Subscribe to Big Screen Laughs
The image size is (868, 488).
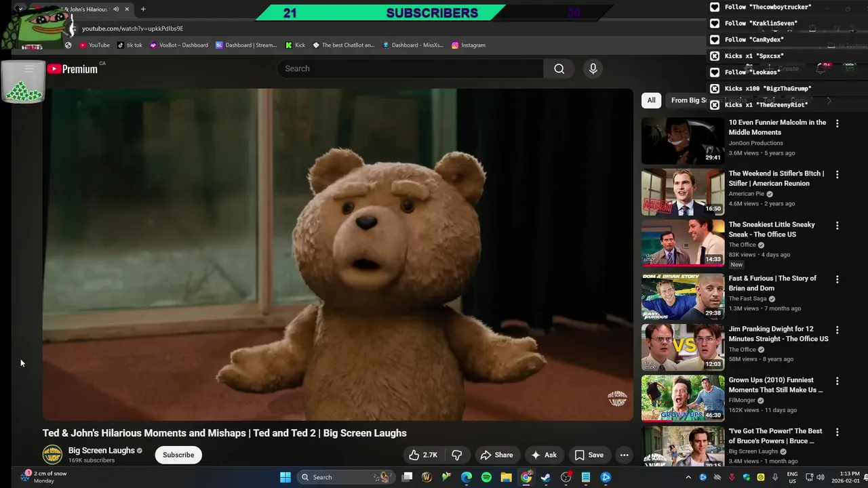178,455
